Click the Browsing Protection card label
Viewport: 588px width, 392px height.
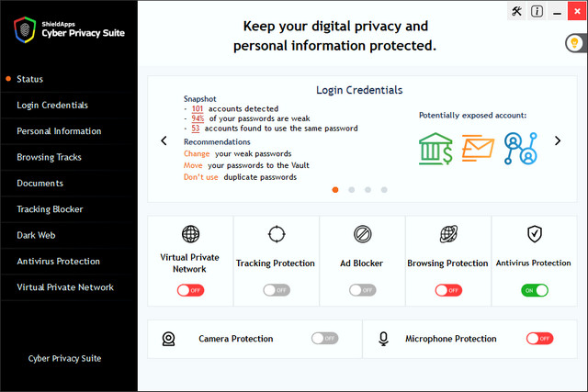click(x=447, y=263)
